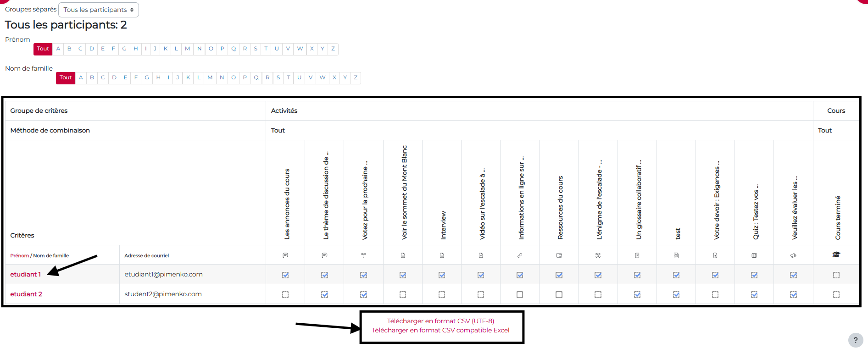
Task: Click the graduation cap Cours terminé icon
Action: pyautogui.click(x=836, y=255)
